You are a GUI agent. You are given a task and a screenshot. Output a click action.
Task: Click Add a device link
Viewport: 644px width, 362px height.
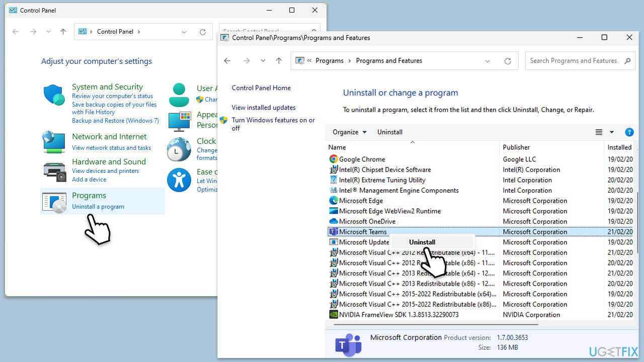point(89,179)
